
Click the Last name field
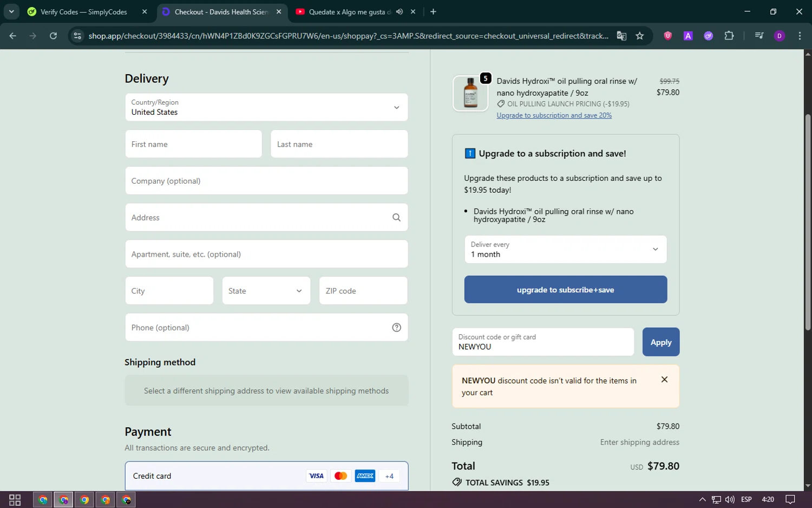(339, 144)
